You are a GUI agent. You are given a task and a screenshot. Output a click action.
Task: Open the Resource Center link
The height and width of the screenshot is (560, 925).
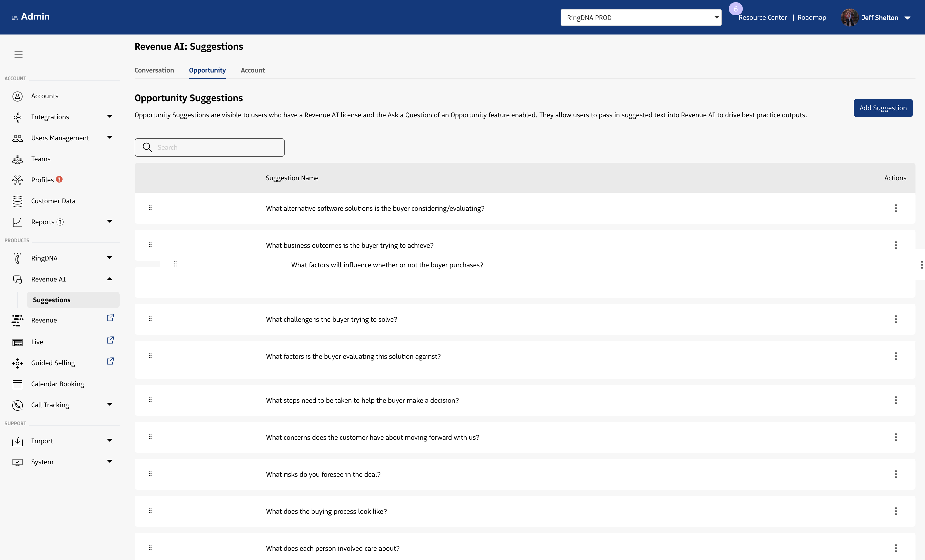762,18
